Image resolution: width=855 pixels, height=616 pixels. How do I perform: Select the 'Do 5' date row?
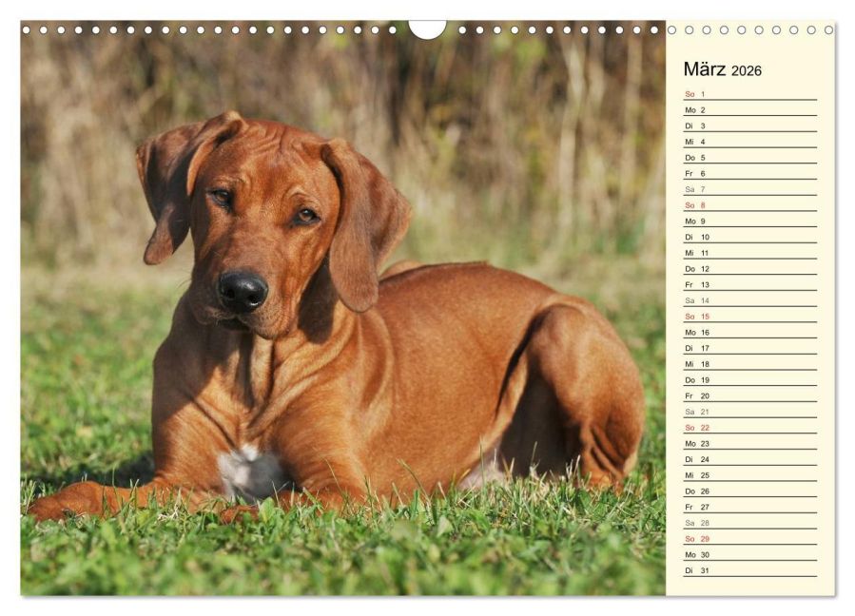(749, 157)
